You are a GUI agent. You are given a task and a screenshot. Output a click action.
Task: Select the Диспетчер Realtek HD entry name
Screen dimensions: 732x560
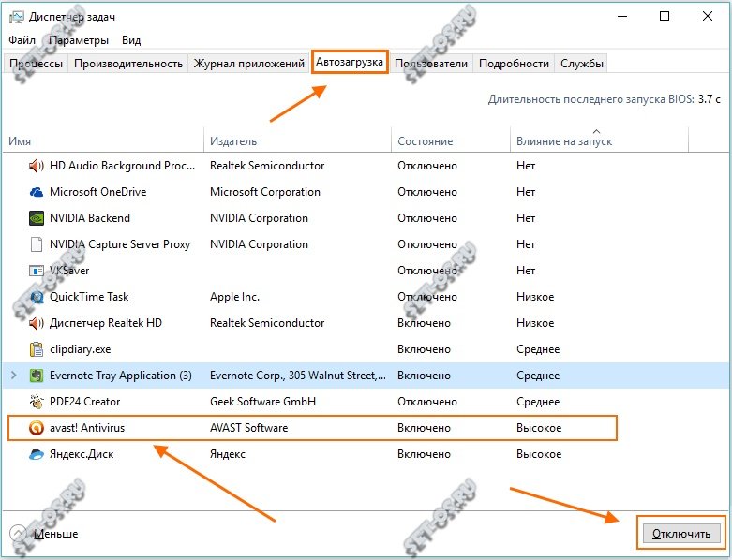[x=106, y=323]
